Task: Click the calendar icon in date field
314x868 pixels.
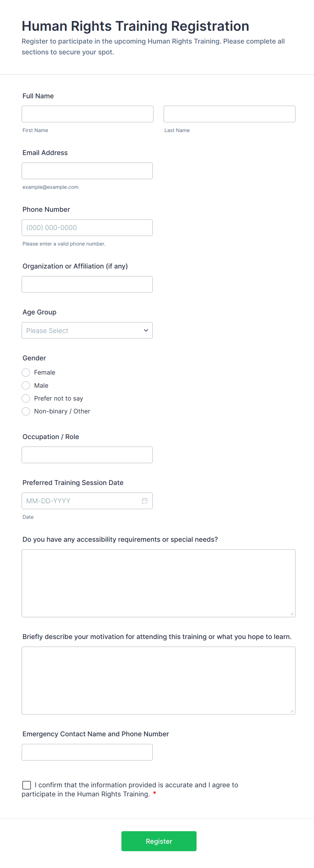Action: pyautogui.click(x=145, y=501)
